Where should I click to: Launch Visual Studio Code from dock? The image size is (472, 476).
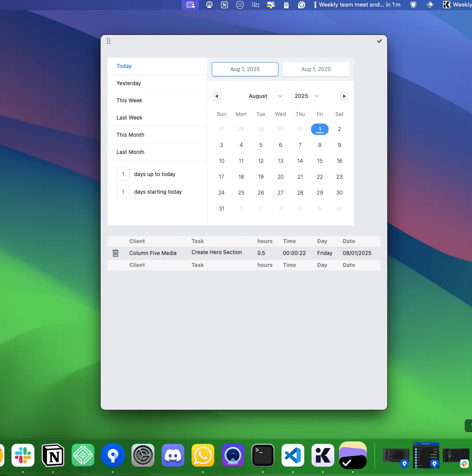[x=292, y=455]
